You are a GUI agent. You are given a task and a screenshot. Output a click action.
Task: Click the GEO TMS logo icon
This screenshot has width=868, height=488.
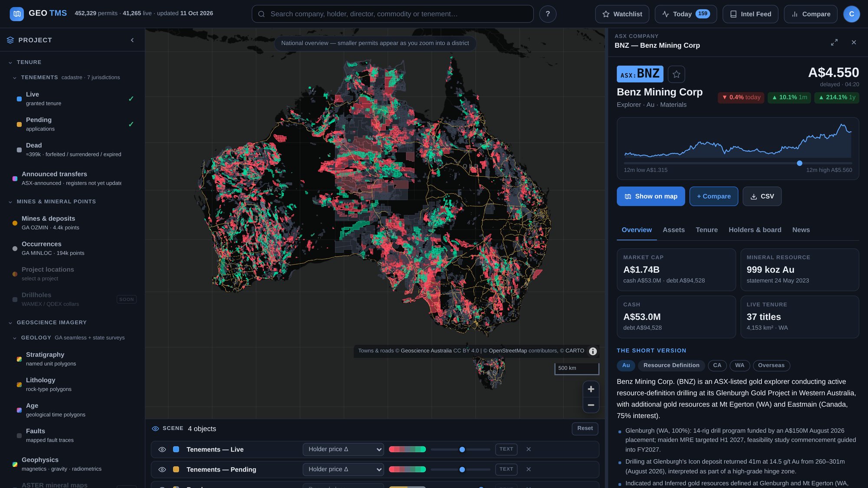pyautogui.click(x=17, y=14)
